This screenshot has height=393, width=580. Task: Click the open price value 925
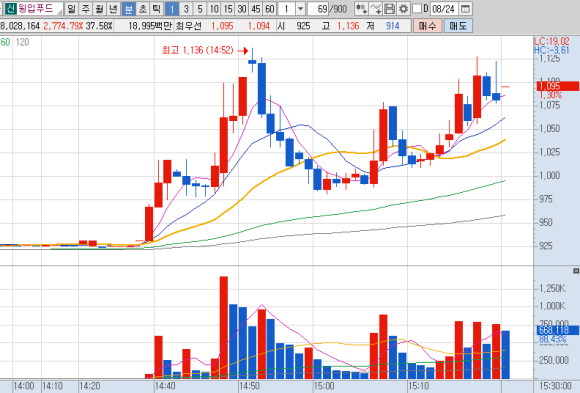click(x=303, y=26)
